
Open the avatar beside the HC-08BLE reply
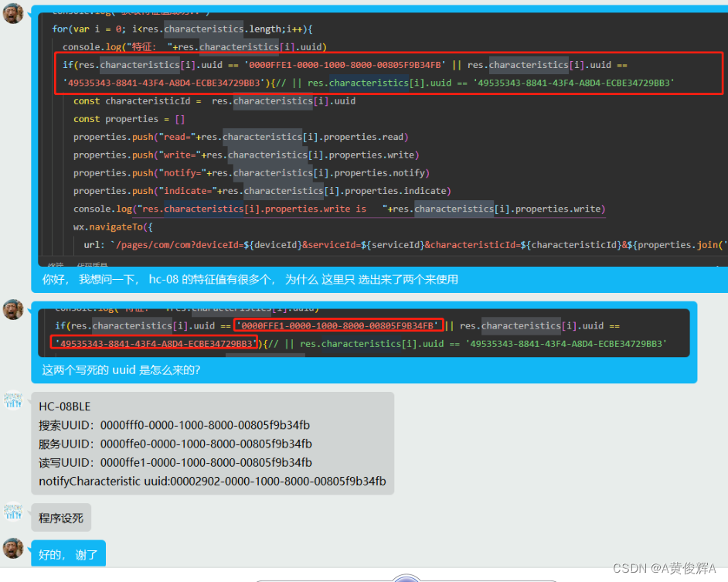pyautogui.click(x=13, y=400)
